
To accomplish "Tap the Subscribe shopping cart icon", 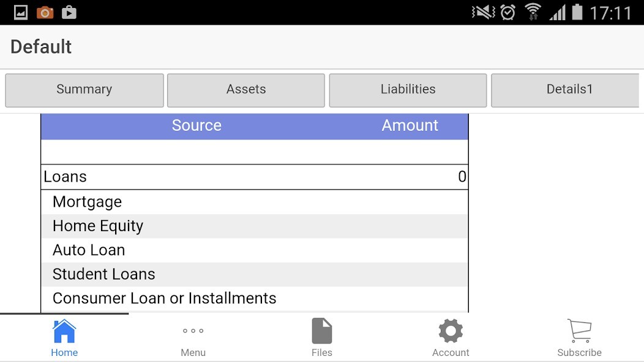I will tap(580, 331).
